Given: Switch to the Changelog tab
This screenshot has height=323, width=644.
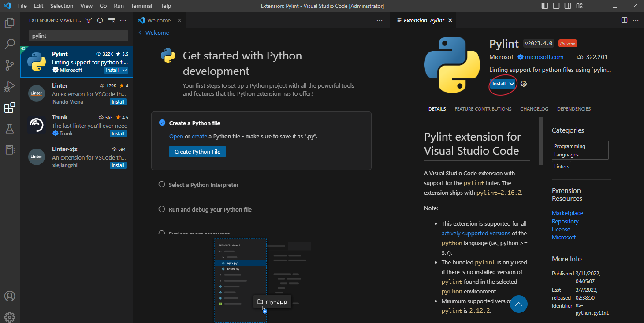Looking at the screenshot, I should (x=534, y=109).
